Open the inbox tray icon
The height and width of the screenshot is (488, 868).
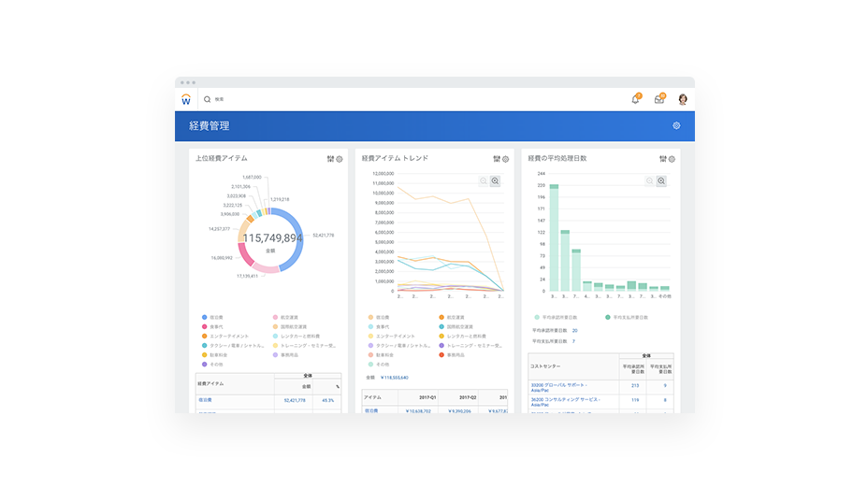click(659, 99)
